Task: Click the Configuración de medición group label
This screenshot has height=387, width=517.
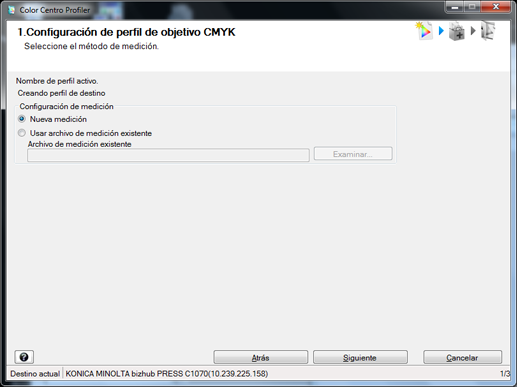Action: click(66, 106)
